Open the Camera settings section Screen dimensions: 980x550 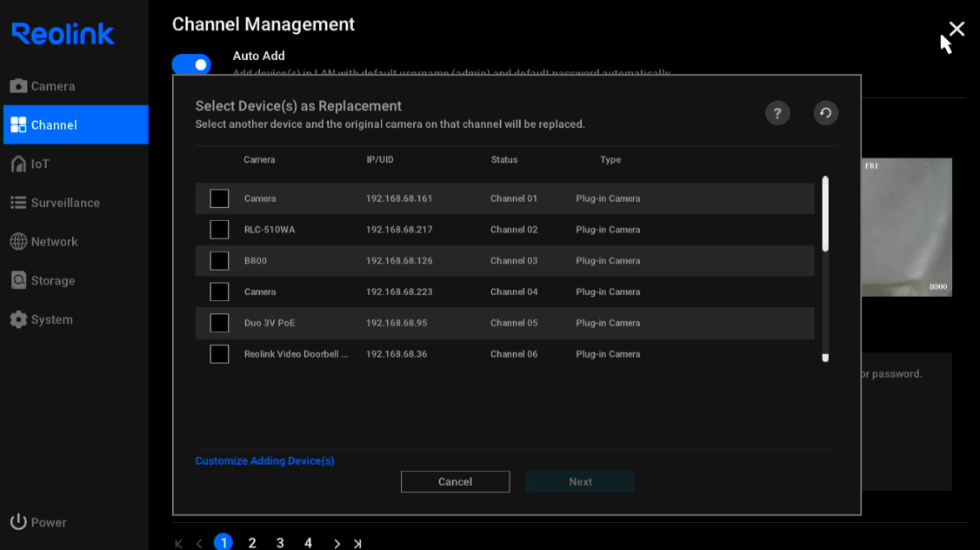click(x=43, y=86)
